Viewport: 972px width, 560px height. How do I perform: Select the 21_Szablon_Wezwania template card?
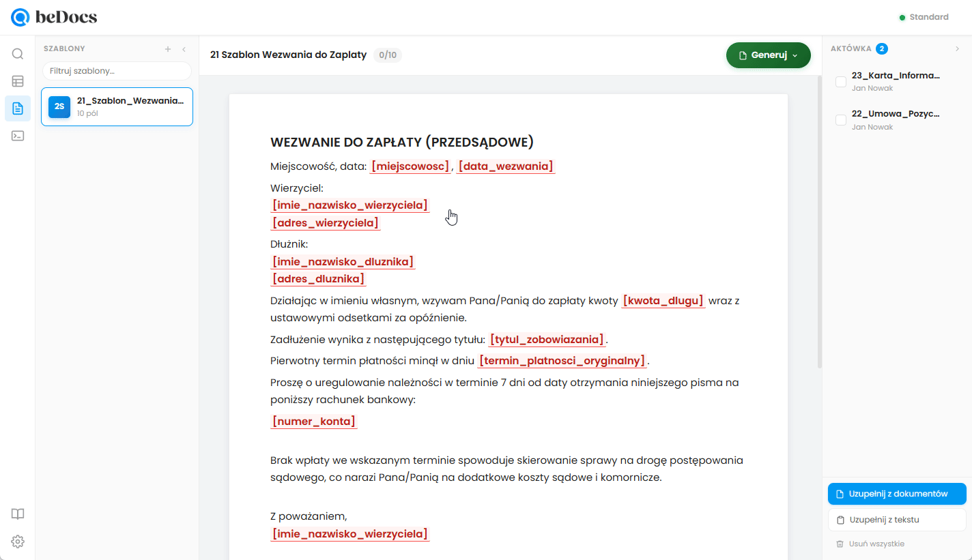click(x=117, y=107)
